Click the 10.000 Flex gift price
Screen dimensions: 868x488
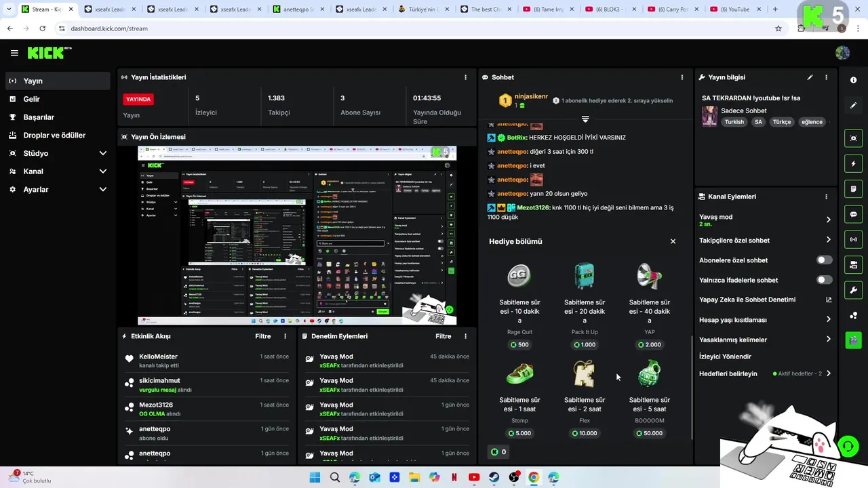coord(584,433)
